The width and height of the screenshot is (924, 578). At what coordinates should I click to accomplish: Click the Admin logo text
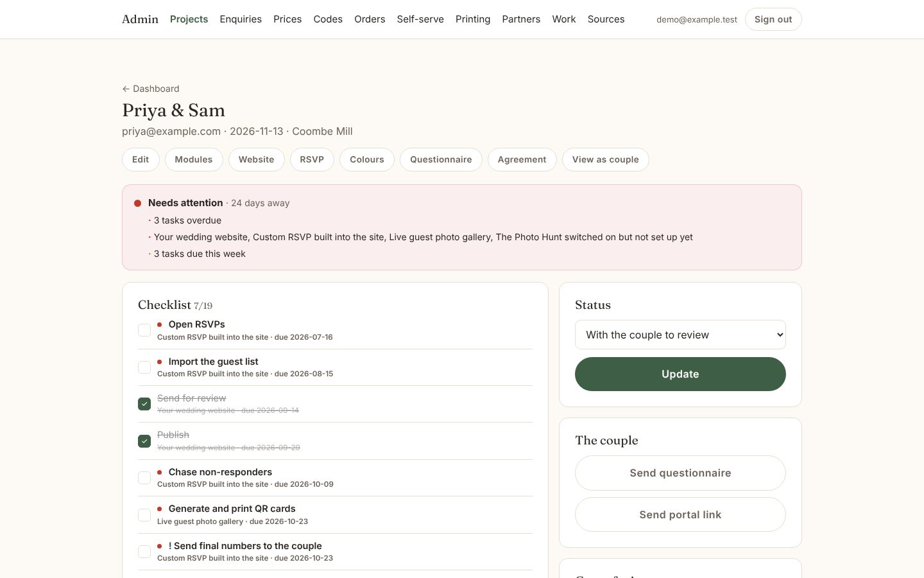(x=140, y=19)
